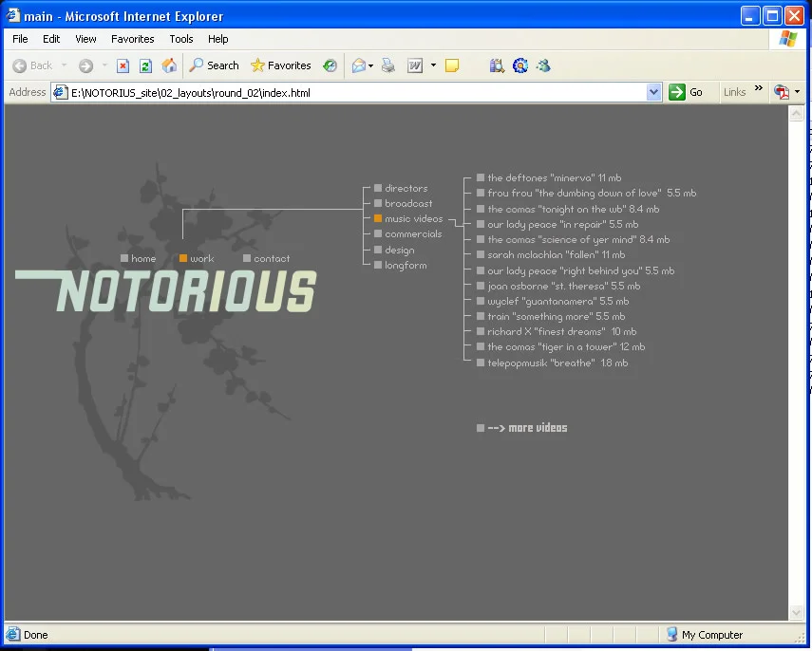Click the more videos link
Image resolution: width=812 pixels, height=651 pixels.
coord(522,428)
